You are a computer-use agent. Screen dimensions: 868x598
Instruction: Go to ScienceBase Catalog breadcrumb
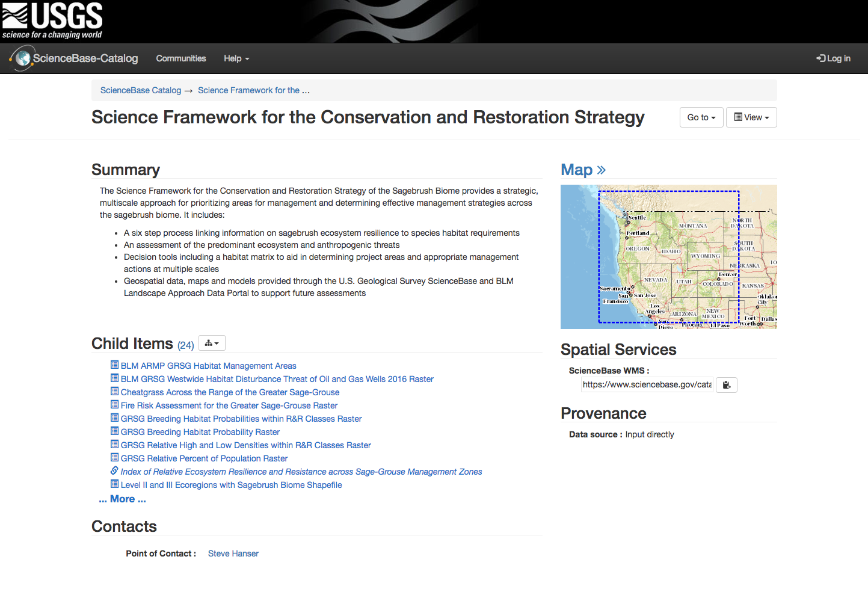click(x=141, y=90)
